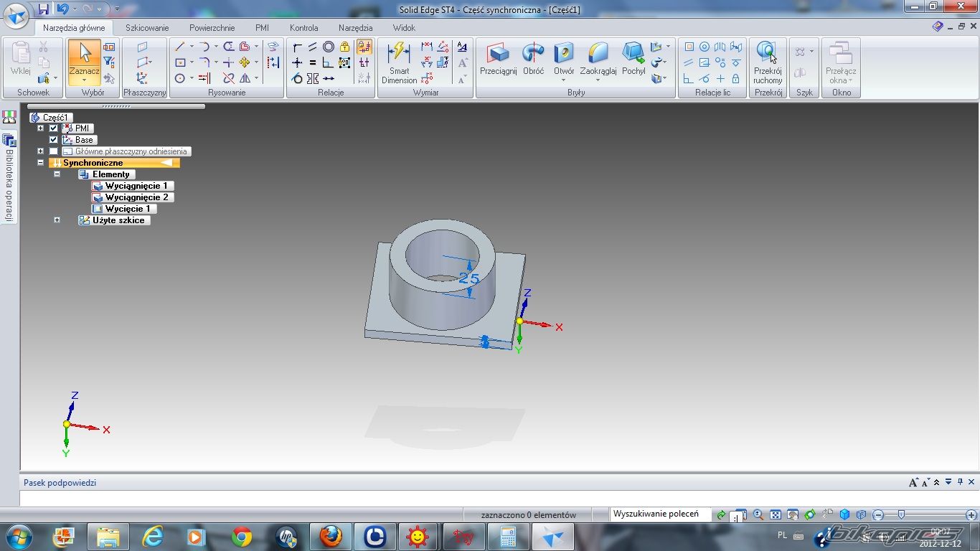This screenshot has width=980, height=551.
Task: Select Wyciągnięcie 2 feature
Action: click(x=133, y=197)
